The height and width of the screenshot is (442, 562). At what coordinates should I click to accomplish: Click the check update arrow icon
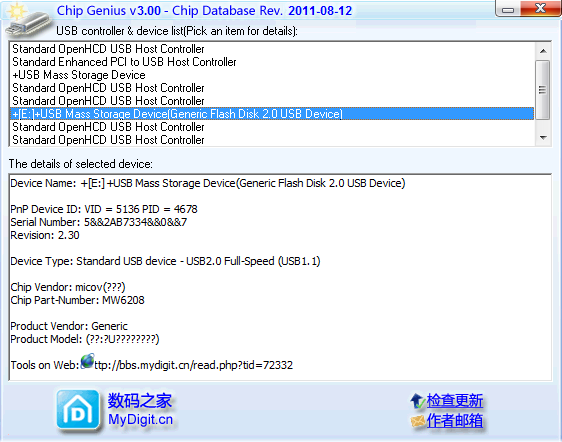point(418,401)
